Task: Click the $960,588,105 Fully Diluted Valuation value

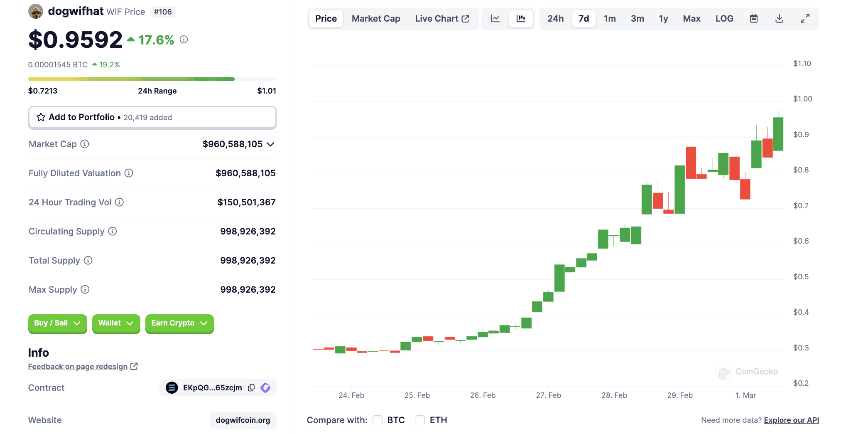Action: click(x=245, y=173)
